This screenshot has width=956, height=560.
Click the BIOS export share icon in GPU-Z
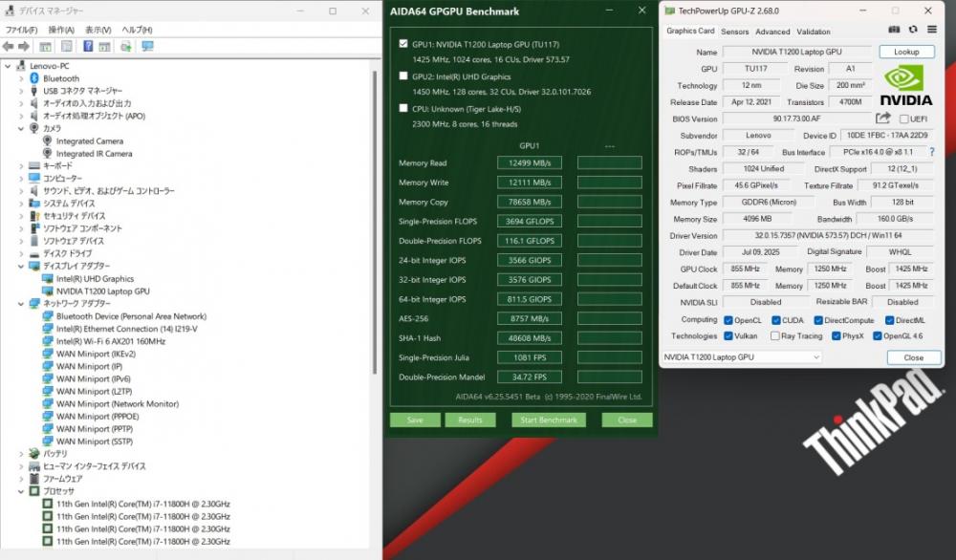click(x=882, y=118)
